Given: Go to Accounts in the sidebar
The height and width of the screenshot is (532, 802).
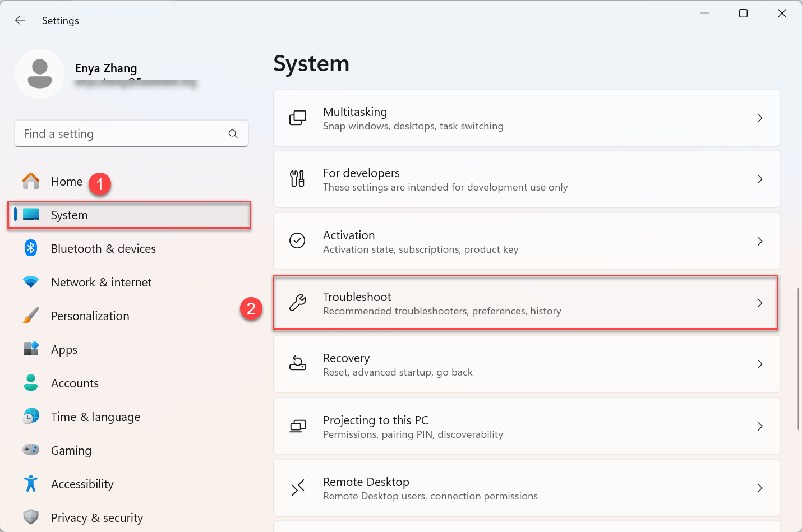Looking at the screenshot, I should 75,383.
